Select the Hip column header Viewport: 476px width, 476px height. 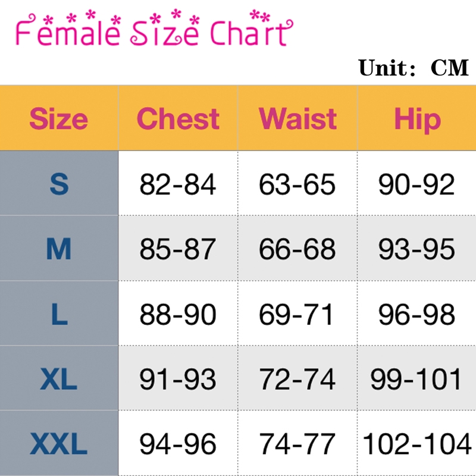coord(417,119)
